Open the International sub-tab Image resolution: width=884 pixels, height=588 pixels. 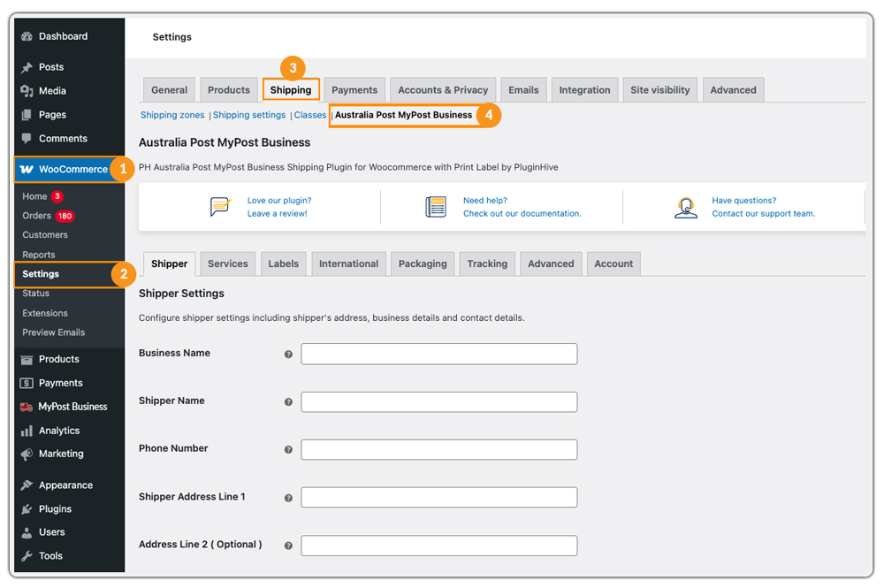pos(348,263)
